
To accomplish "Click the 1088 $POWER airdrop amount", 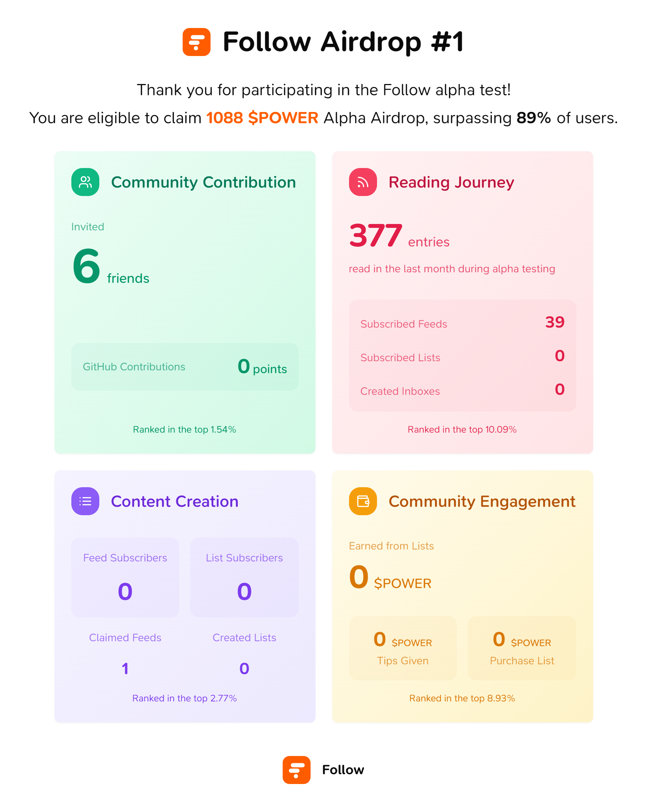I will coord(262,118).
